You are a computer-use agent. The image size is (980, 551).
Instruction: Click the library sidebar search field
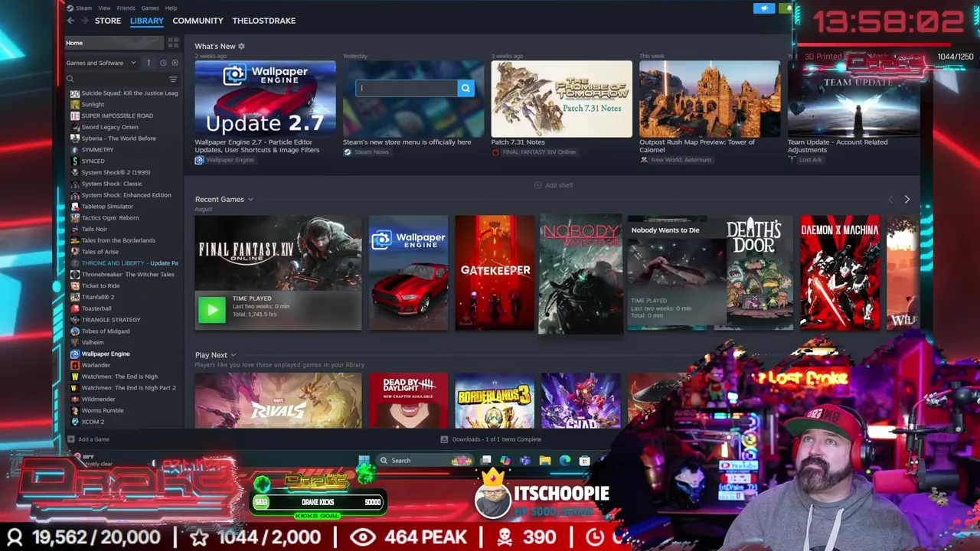[121, 79]
